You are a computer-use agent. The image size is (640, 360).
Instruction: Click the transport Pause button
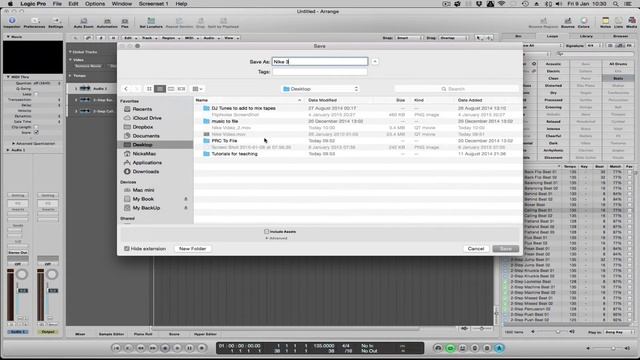189,348
